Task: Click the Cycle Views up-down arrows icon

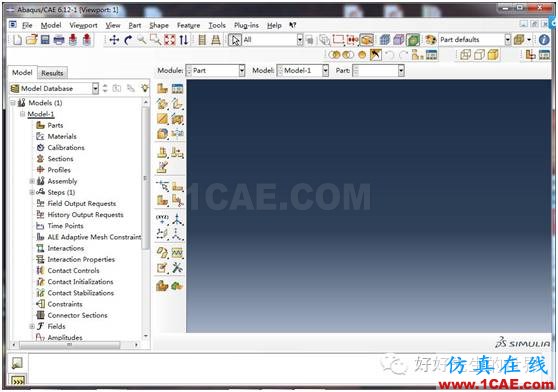Action: tap(184, 40)
